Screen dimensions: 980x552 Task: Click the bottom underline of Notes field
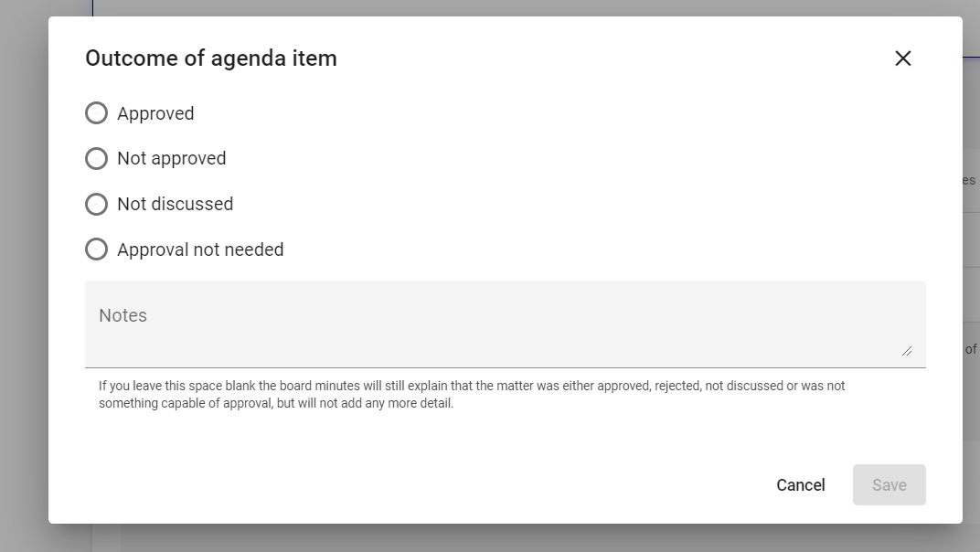click(505, 367)
